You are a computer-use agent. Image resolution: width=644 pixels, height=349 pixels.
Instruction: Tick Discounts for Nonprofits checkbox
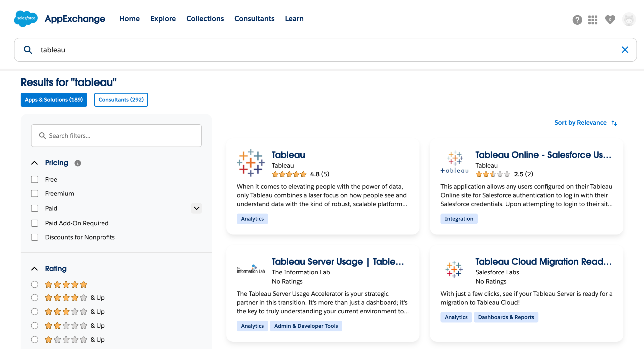[x=35, y=237]
